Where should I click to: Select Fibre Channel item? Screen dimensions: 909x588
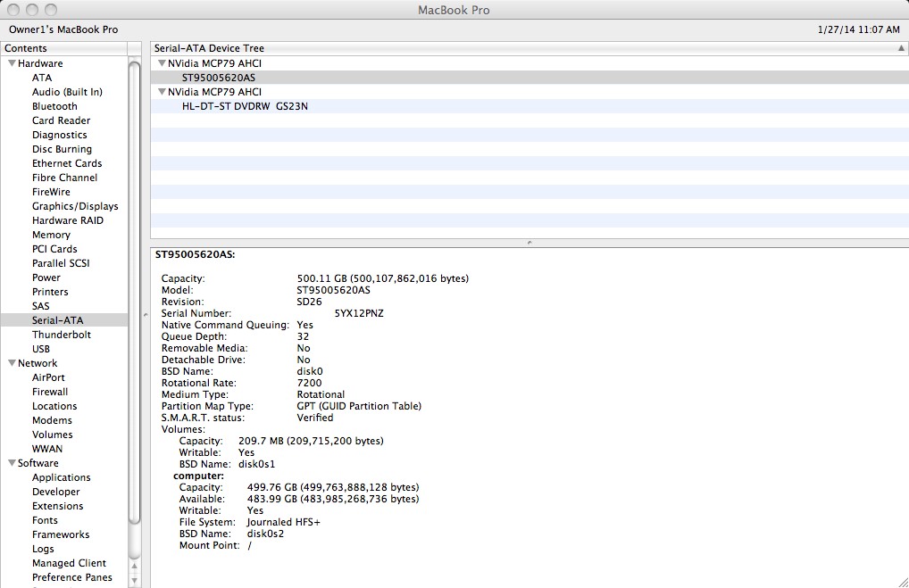point(64,178)
